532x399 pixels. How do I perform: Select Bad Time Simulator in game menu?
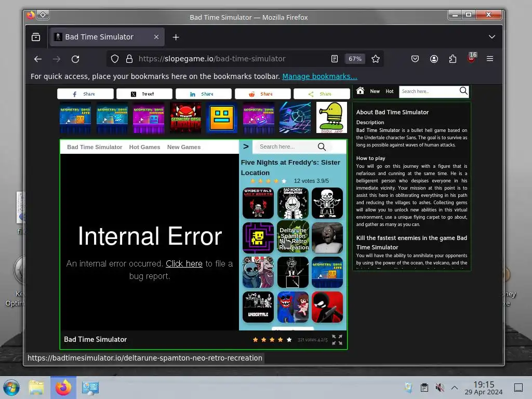tap(95, 147)
